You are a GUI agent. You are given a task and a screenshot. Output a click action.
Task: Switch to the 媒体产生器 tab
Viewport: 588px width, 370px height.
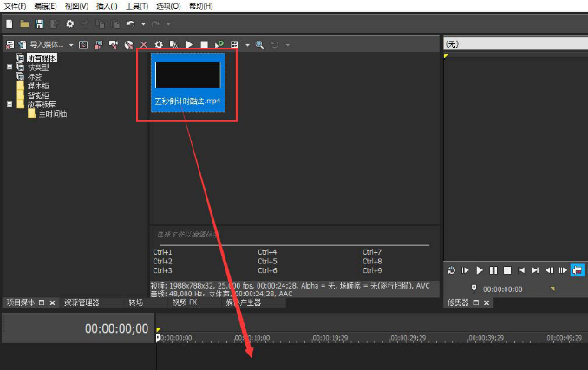[243, 302]
